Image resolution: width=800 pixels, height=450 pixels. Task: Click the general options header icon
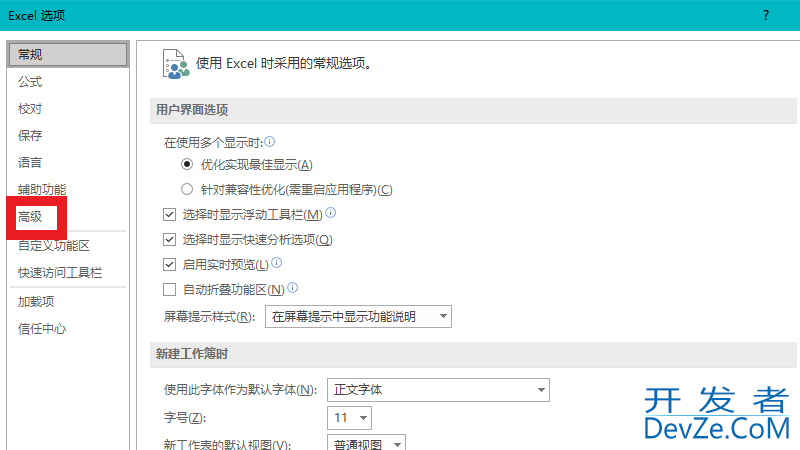tap(176, 64)
